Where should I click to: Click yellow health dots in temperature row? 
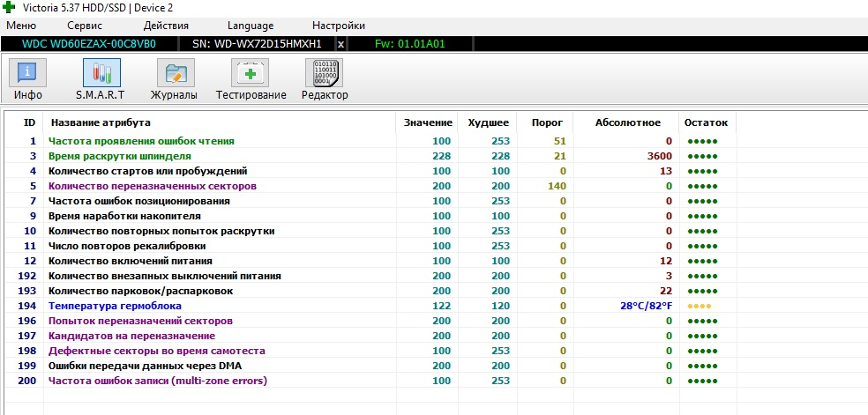tap(700, 306)
